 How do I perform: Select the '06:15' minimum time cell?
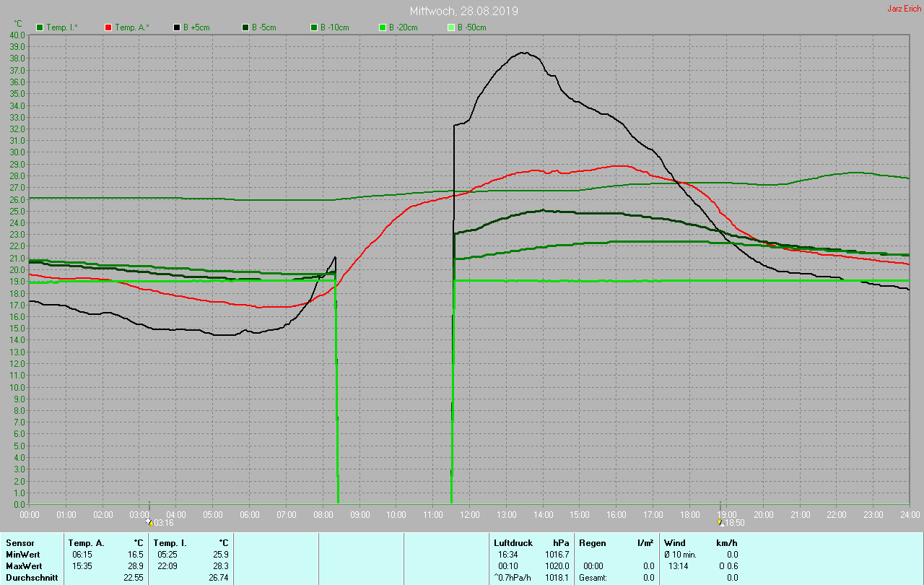[82, 554]
